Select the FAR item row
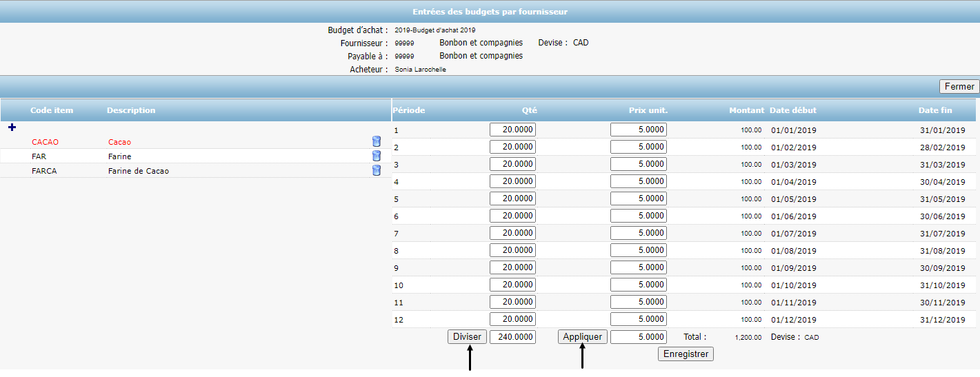 [39, 156]
